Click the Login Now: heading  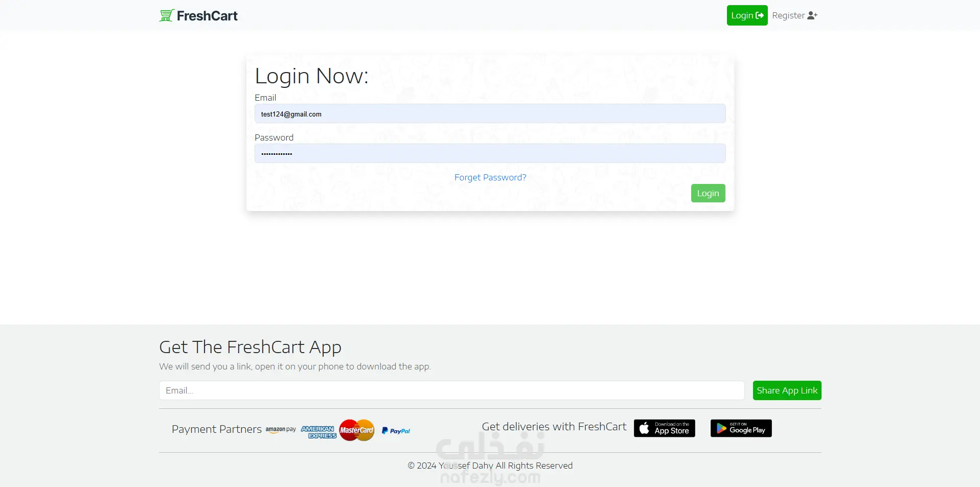311,76
